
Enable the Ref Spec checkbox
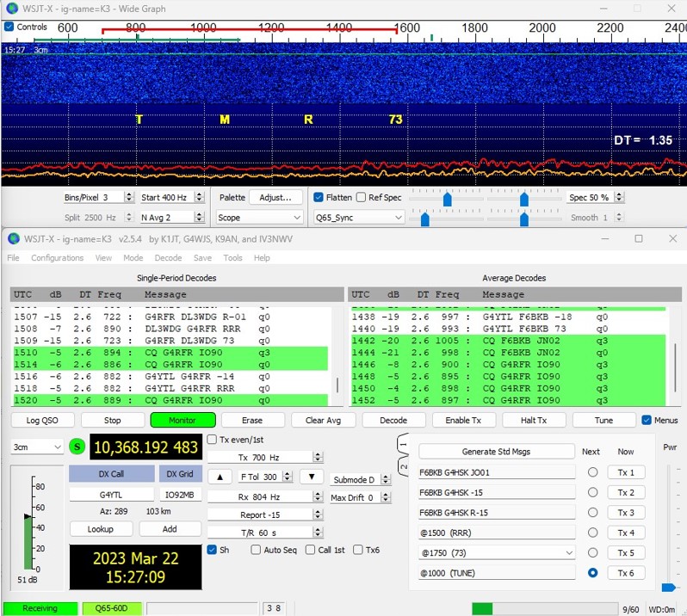[x=362, y=197]
